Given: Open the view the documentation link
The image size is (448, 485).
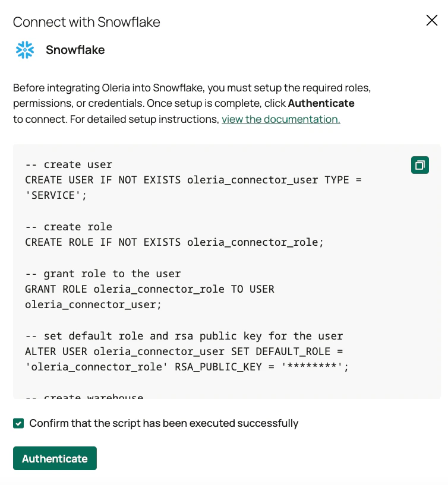Looking at the screenshot, I should [281, 119].
